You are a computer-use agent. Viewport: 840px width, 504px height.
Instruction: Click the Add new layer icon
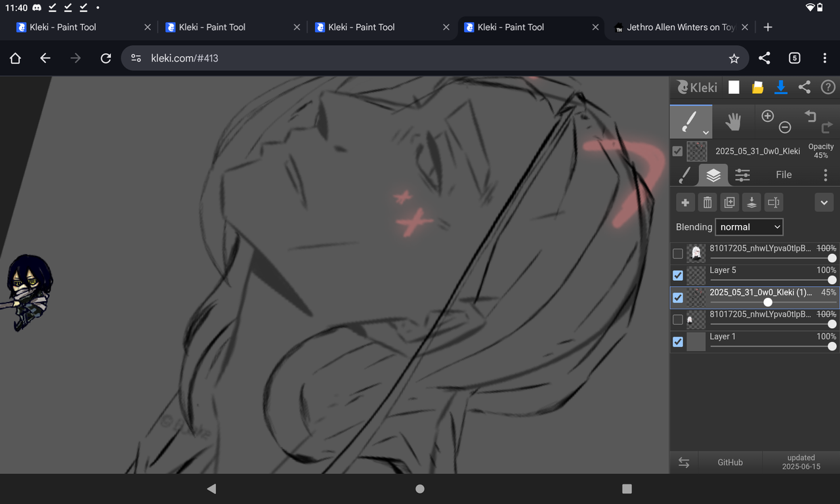[x=684, y=202]
